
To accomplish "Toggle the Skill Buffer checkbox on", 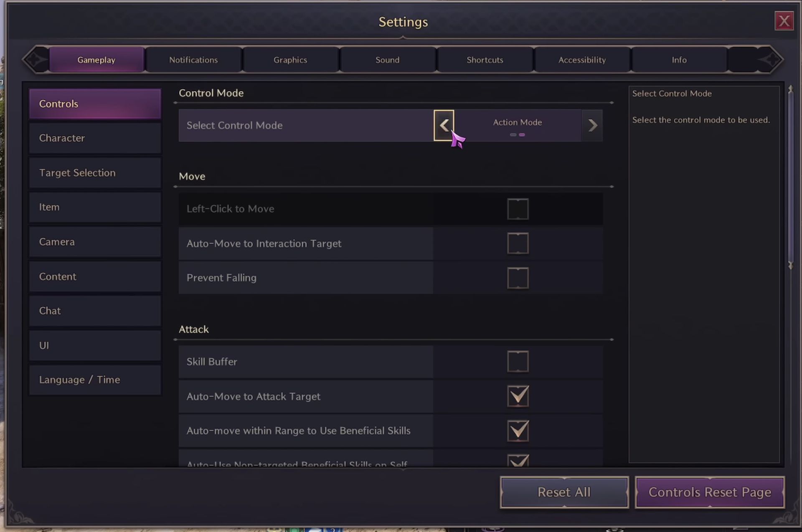I will pyautogui.click(x=517, y=361).
